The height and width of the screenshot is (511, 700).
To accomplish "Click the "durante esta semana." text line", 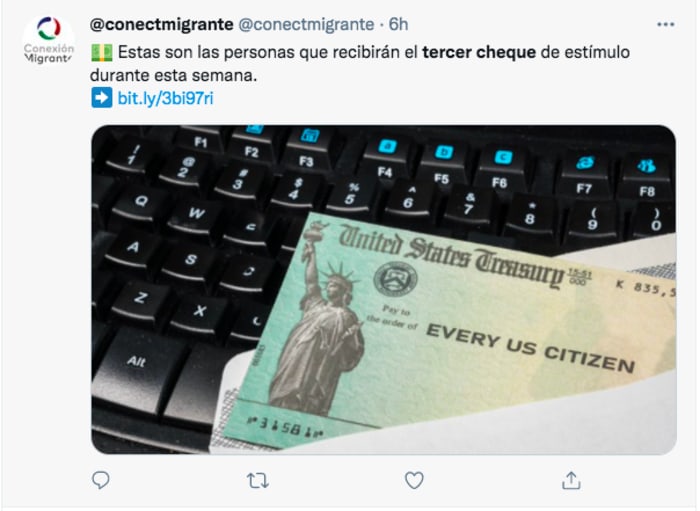I will pos(173,75).
